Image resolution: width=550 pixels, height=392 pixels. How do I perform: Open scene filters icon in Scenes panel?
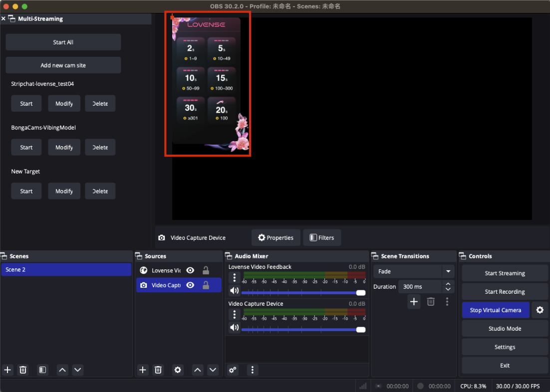coord(42,370)
